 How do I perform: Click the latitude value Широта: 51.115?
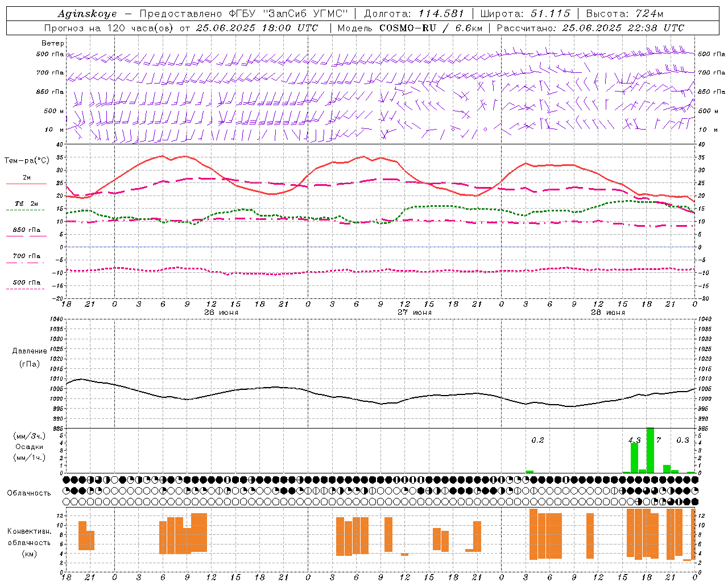click(525, 14)
